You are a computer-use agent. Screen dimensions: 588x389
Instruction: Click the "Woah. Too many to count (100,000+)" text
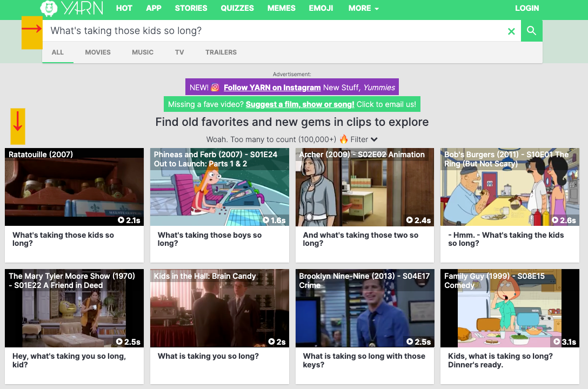(x=271, y=139)
